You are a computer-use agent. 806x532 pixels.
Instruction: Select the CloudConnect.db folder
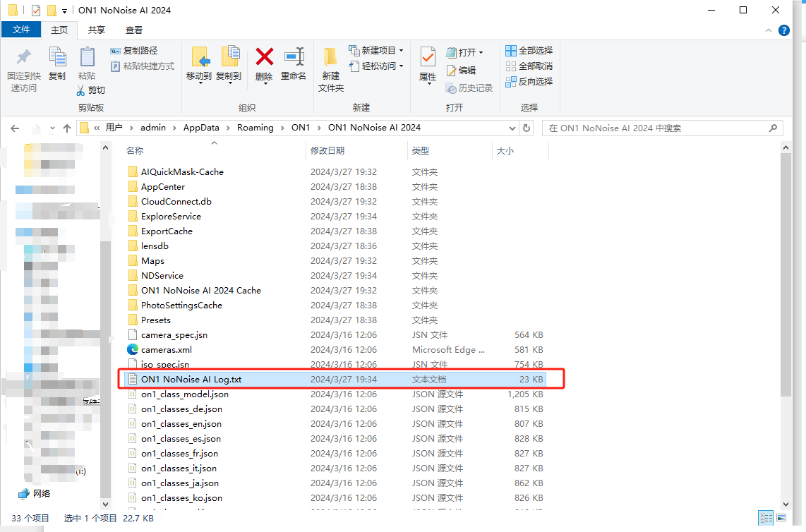pyautogui.click(x=176, y=202)
